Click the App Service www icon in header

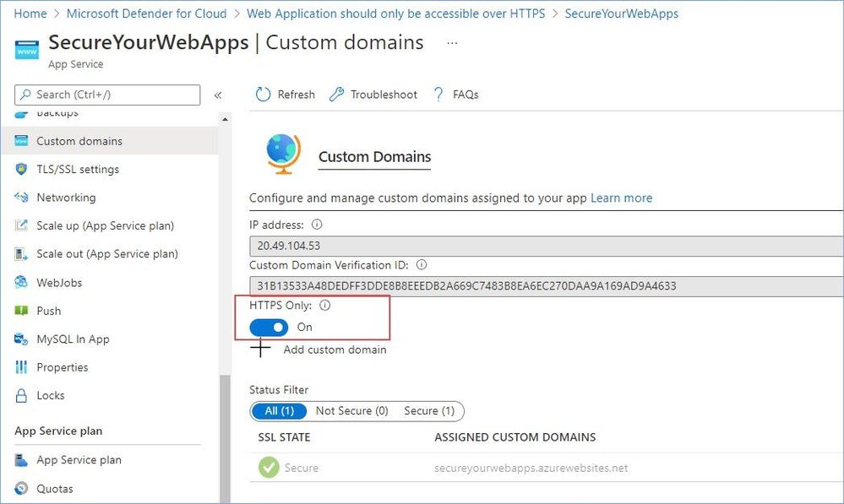coord(27,50)
